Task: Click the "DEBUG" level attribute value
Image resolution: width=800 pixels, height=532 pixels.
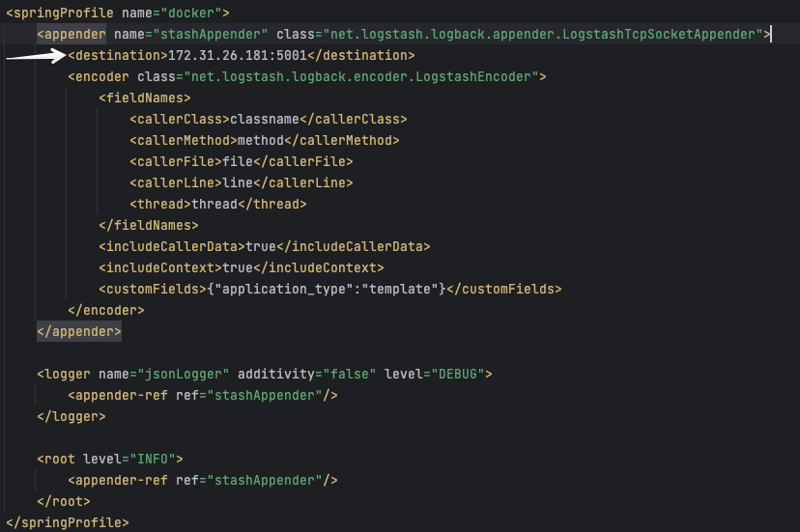Action: point(461,374)
